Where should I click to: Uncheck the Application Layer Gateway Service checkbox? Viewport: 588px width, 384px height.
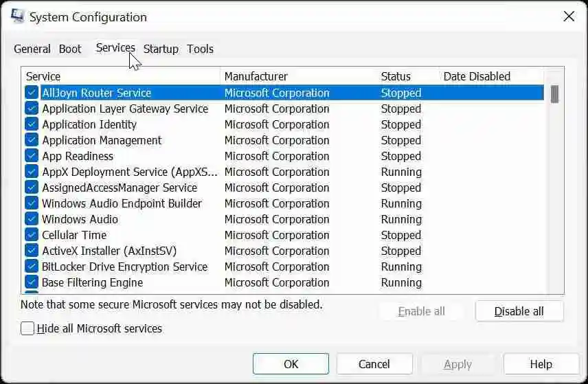pyautogui.click(x=32, y=109)
